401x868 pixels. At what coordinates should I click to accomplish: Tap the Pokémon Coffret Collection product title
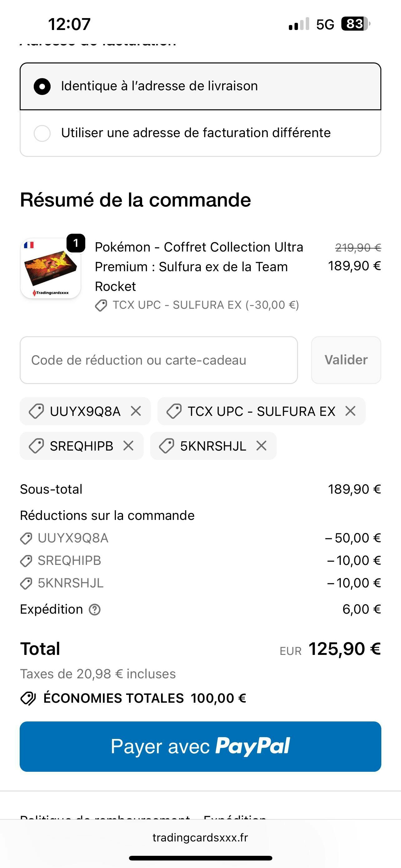pos(199,266)
